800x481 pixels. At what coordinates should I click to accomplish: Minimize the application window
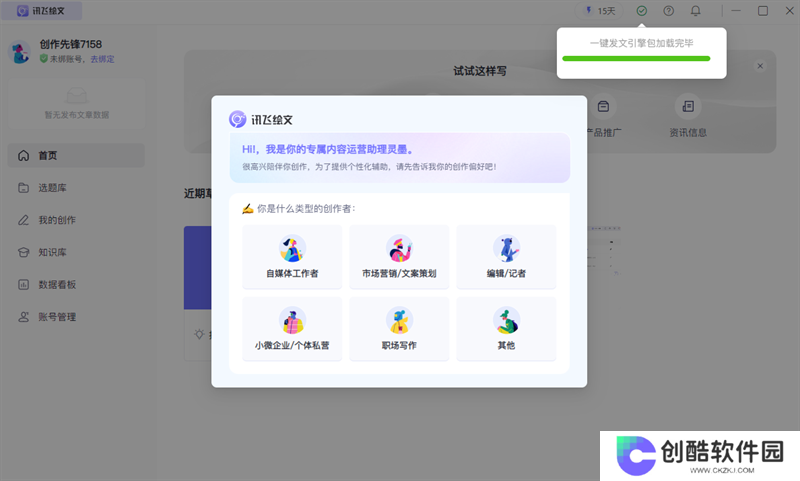(736, 11)
